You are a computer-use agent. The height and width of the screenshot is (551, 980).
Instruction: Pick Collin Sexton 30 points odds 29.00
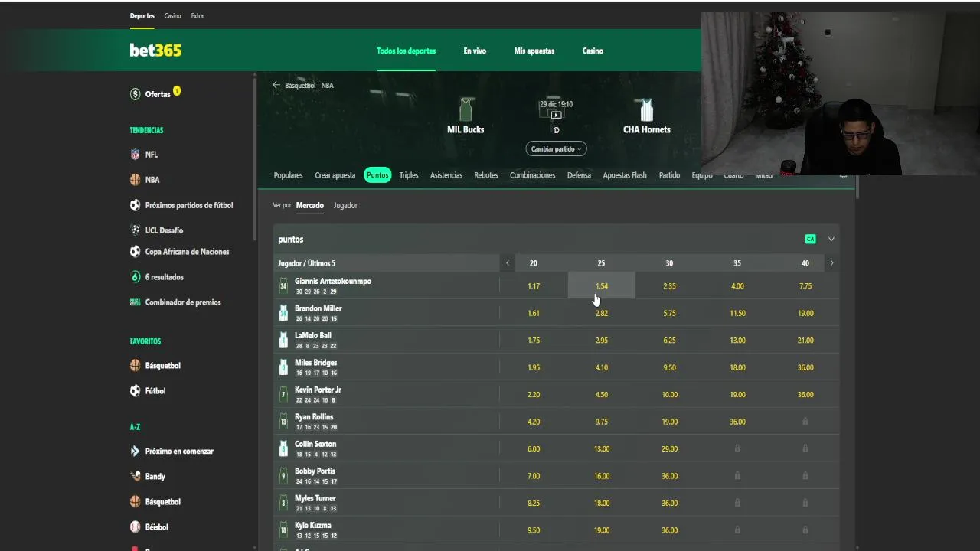coord(669,449)
